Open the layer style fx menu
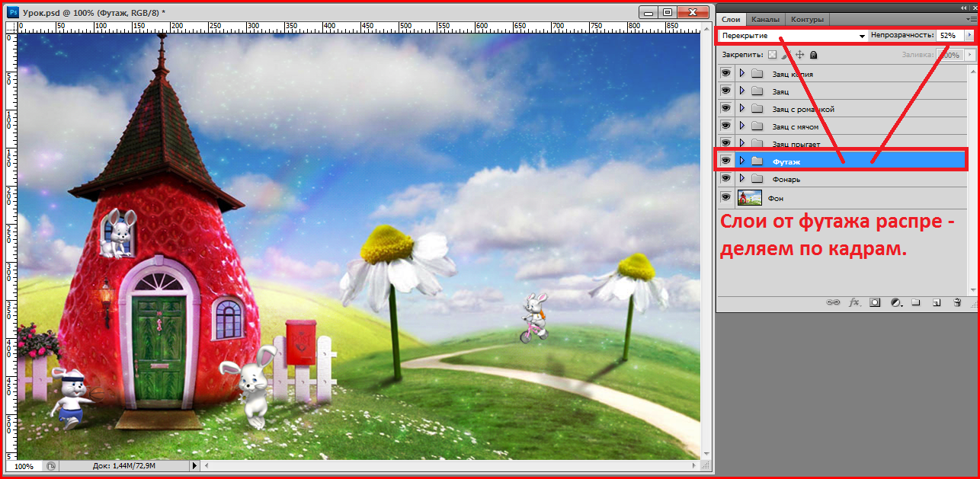Viewport: 980px width, 479px height. tap(854, 302)
